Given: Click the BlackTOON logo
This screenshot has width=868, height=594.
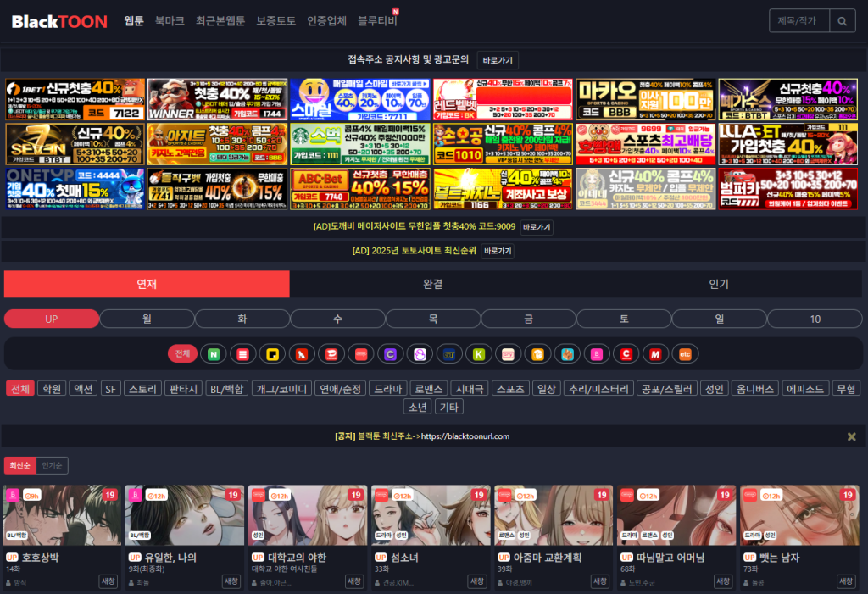Looking at the screenshot, I should coord(59,21).
